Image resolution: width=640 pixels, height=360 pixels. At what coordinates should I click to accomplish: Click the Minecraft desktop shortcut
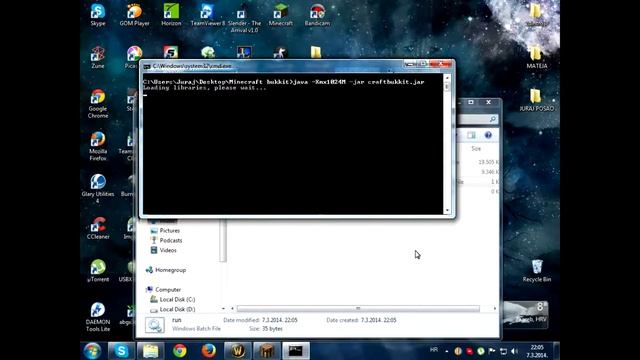pos(280,15)
